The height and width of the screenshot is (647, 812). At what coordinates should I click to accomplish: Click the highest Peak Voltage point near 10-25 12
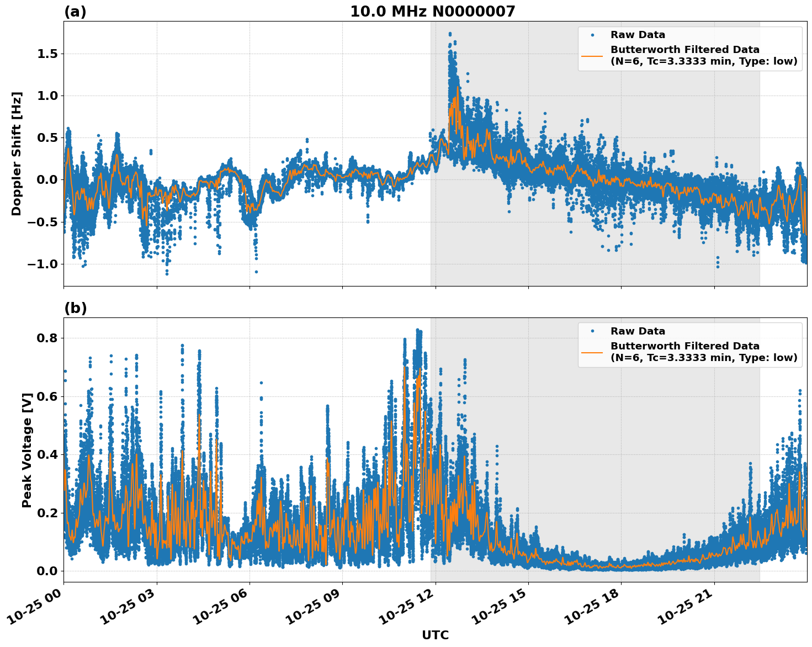pyautogui.click(x=418, y=330)
